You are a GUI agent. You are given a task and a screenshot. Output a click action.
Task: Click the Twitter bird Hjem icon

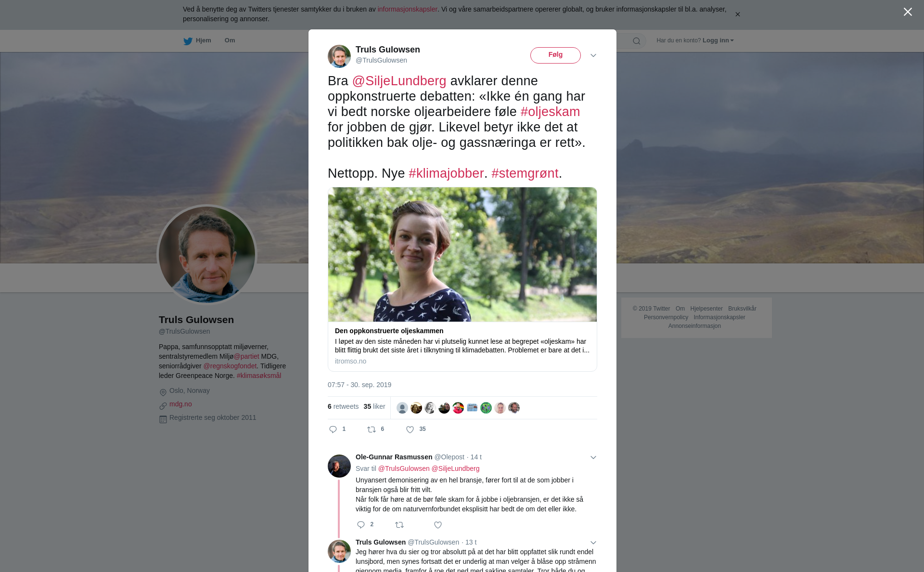(x=188, y=41)
